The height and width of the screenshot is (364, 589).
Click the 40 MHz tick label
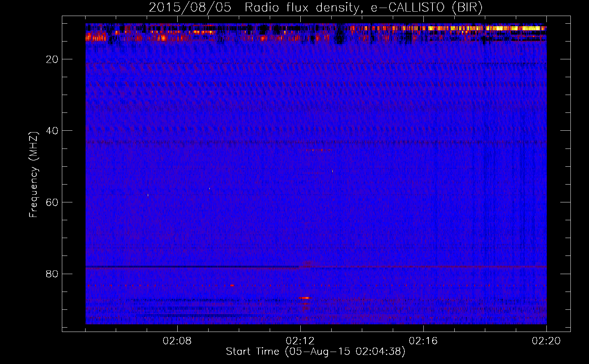coord(52,131)
